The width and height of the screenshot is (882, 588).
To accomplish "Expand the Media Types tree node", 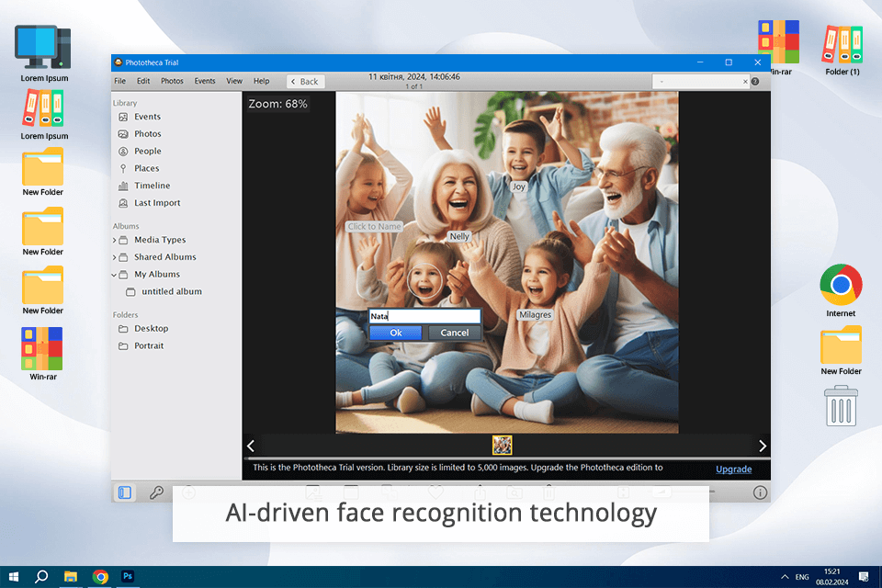I will [x=114, y=241].
